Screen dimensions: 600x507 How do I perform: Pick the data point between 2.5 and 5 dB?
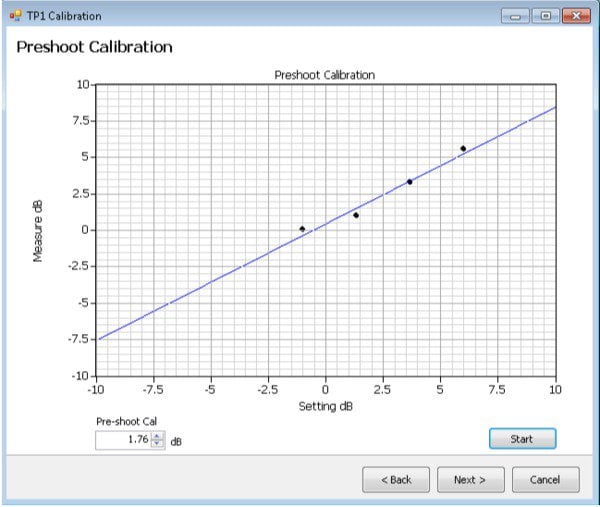pos(409,182)
